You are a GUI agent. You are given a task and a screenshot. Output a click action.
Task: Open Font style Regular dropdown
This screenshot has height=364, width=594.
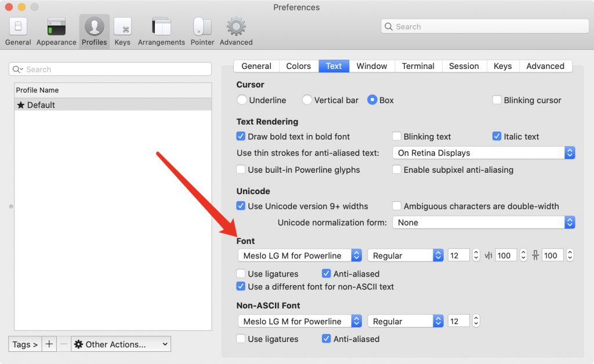pos(405,256)
